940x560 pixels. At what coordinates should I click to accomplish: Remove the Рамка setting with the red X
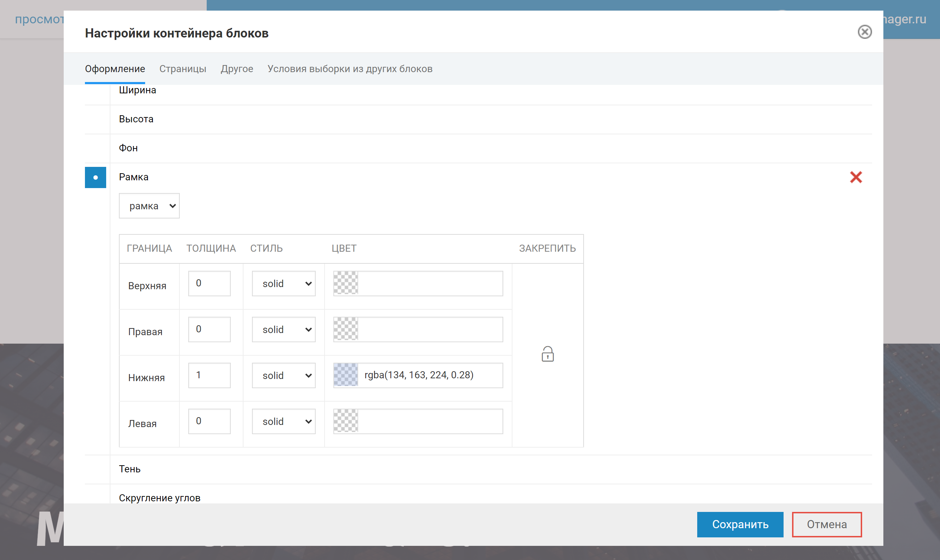855,177
